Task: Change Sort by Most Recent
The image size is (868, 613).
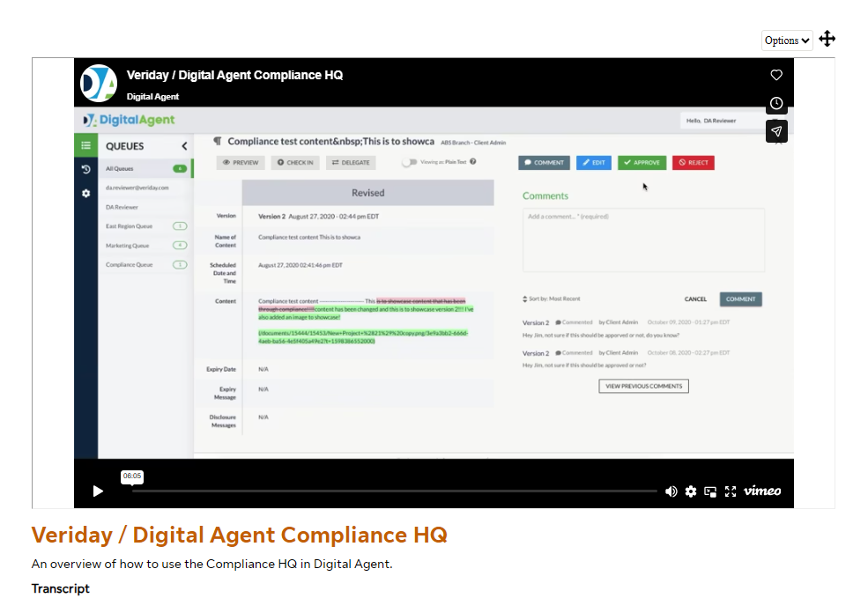Action: (x=552, y=299)
